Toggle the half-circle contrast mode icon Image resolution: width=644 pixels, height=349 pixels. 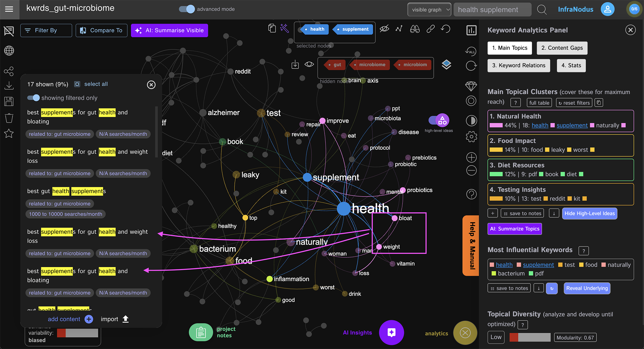pyautogui.click(x=471, y=121)
